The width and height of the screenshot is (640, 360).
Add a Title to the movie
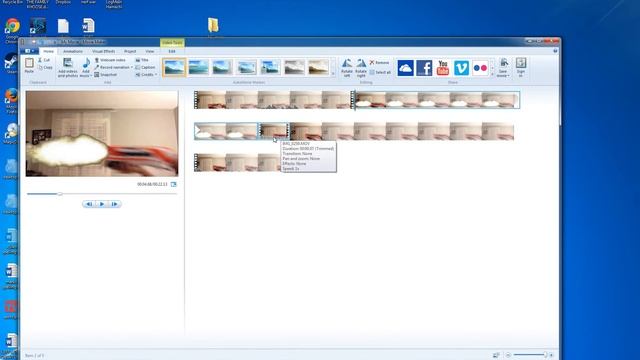coord(142,60)
